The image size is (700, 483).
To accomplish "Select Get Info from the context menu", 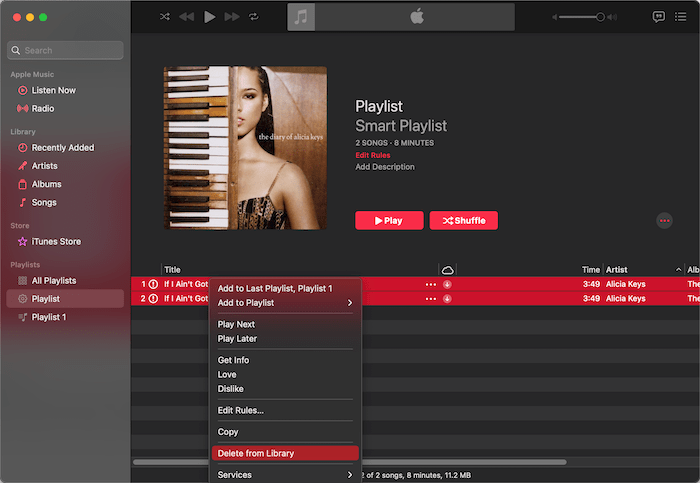I will [233, 360].
